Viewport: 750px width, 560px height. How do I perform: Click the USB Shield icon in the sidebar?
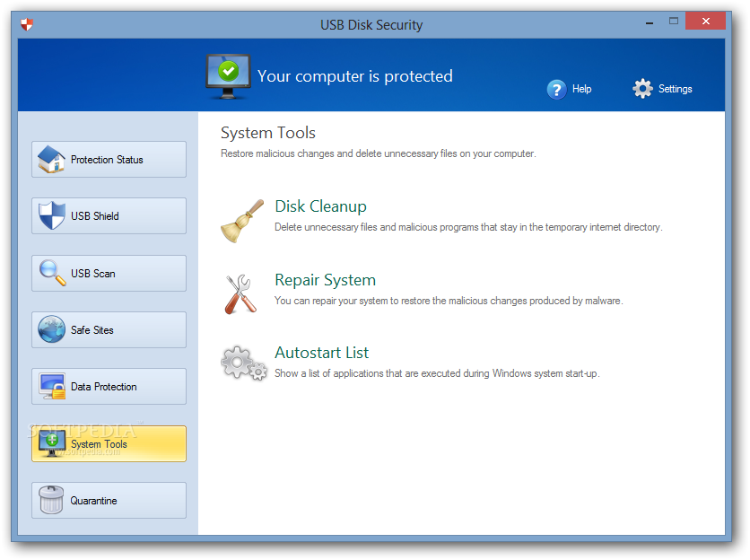52,215
